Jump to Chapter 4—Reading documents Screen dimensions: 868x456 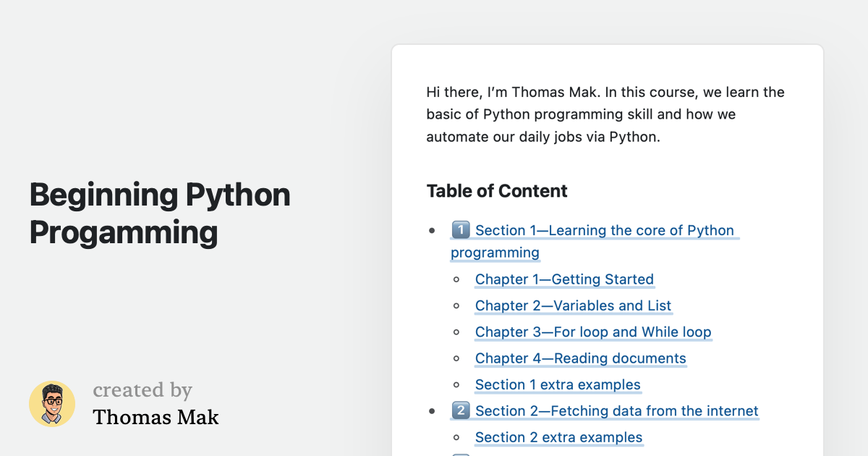(x=580, y=358)
